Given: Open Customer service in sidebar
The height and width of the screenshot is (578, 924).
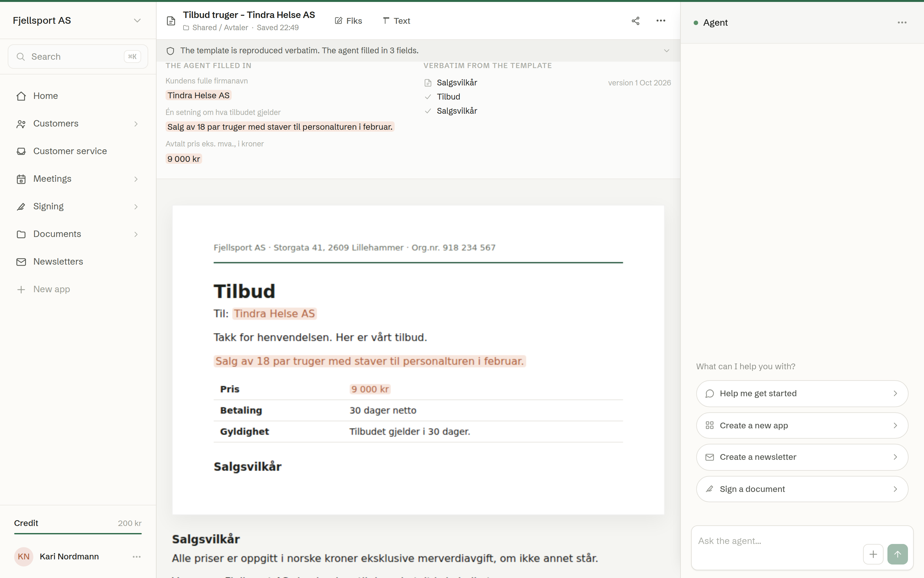Looking at the screenshot, I should (x=78, y=151).
